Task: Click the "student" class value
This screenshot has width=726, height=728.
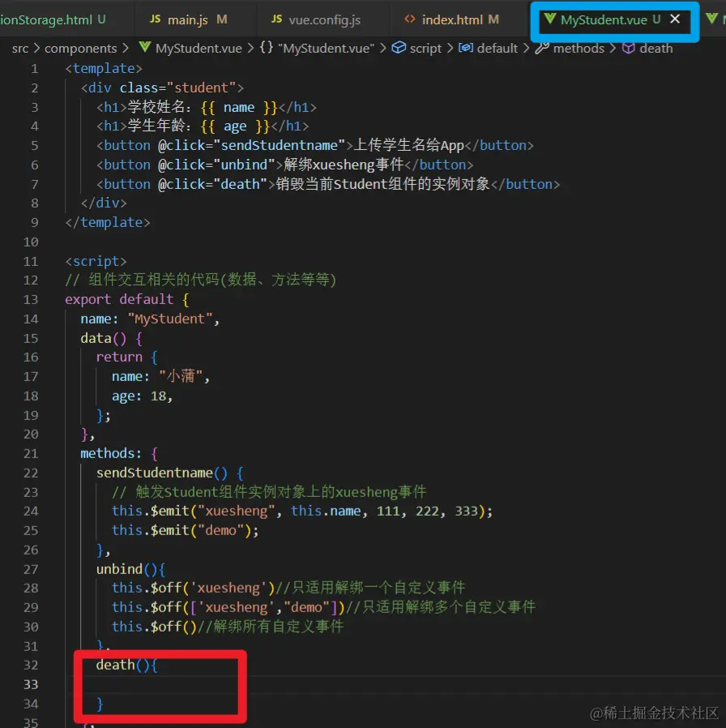Action: pyautogui.click(x=201, y=88)
